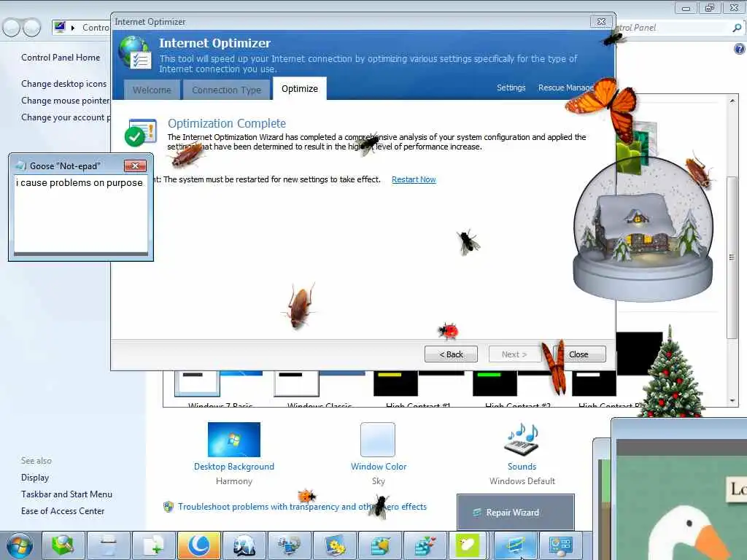Click the Restart Now link
The image size is (747, 560).
coord(414,179)
